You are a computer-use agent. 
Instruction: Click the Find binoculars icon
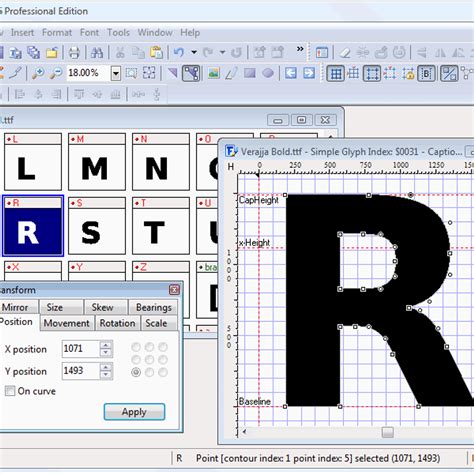pyautogui.click(x=97, y=53)
